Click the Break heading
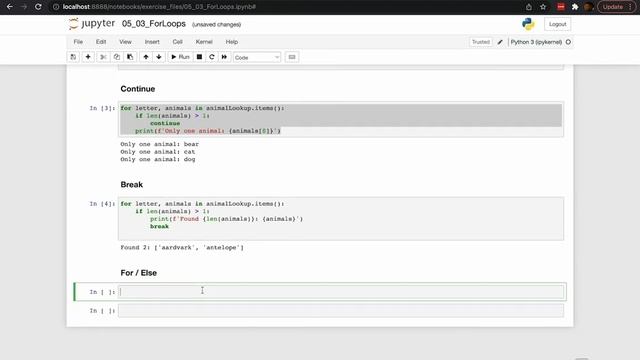640x360 pixels. tap(131, 184)
